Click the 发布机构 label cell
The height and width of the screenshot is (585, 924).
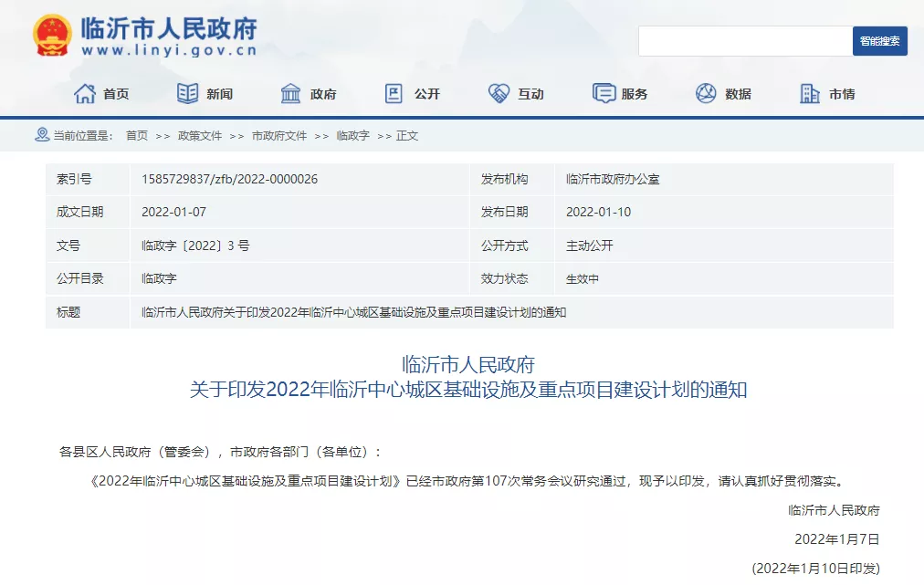512,179
